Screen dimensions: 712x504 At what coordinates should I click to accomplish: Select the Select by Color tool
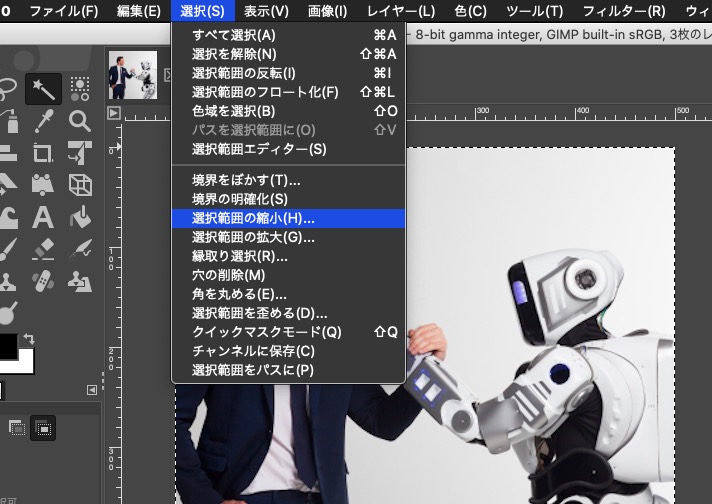pos(80,88)
